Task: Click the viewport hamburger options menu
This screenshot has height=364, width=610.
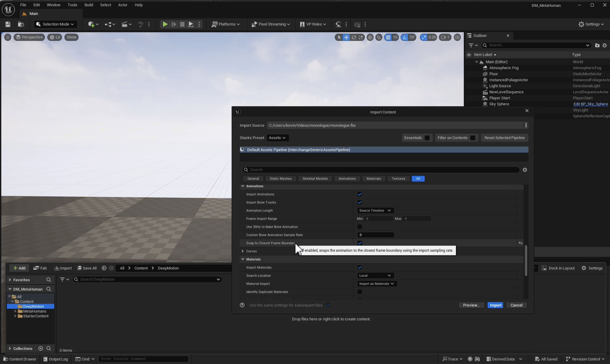Action: point(8,37)
